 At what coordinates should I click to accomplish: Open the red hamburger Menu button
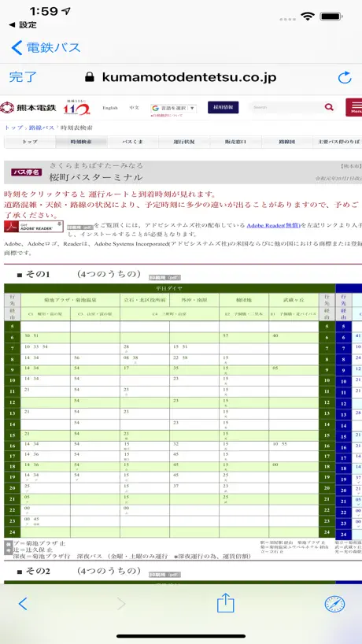(354, 107)
